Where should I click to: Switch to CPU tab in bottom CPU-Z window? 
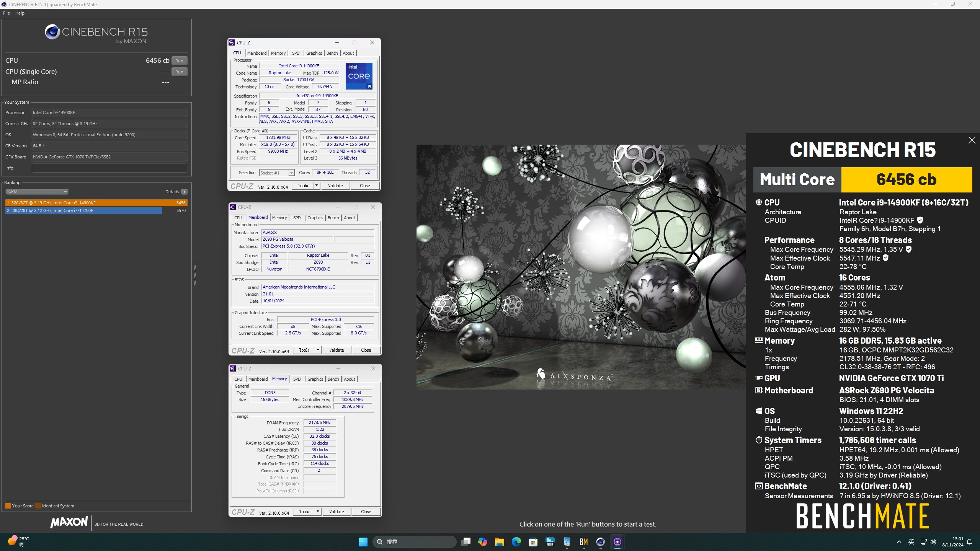tap(238, 379)
